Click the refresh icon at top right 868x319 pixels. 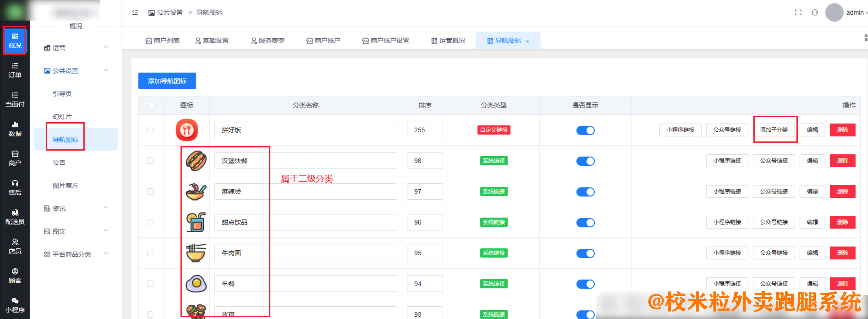[815, 12]
